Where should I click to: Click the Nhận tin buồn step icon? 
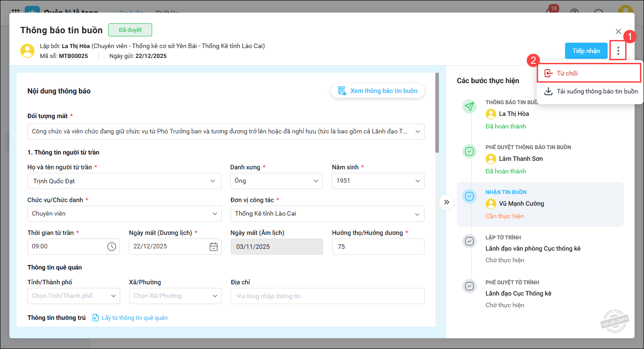(469, 196)
